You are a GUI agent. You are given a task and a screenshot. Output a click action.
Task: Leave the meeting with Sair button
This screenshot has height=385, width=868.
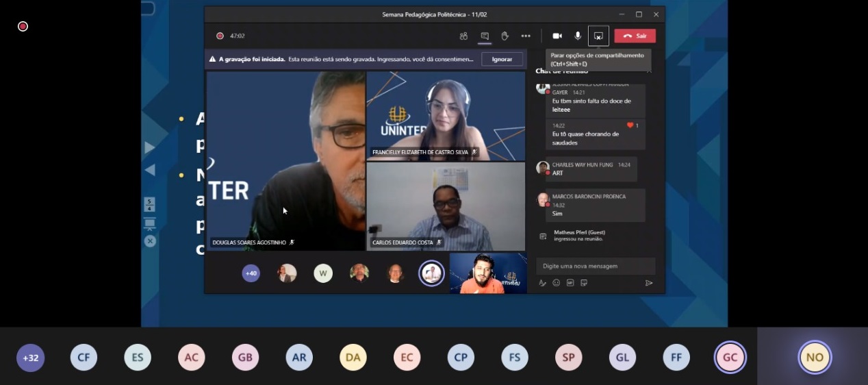tap(635, 36)
